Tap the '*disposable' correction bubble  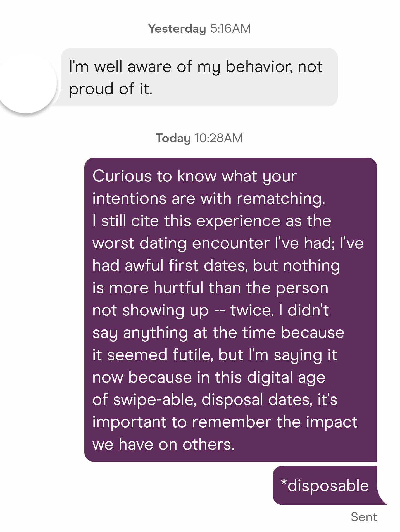(x=325, y=486)
